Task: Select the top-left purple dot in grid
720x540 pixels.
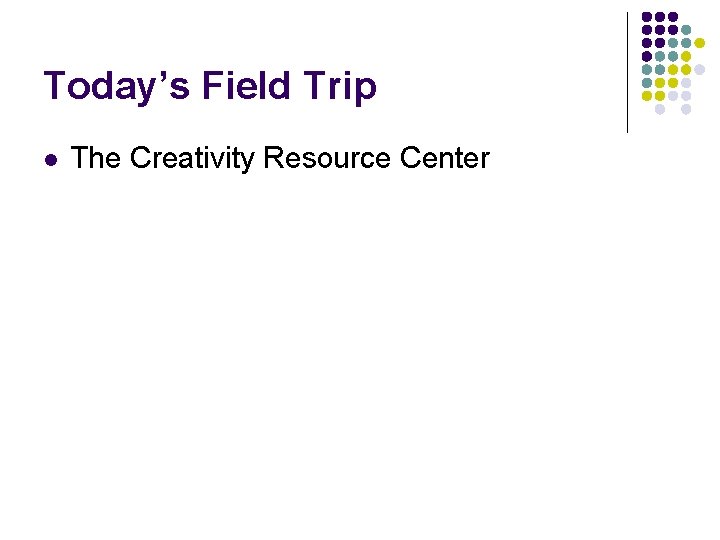Action: [647, 17]
